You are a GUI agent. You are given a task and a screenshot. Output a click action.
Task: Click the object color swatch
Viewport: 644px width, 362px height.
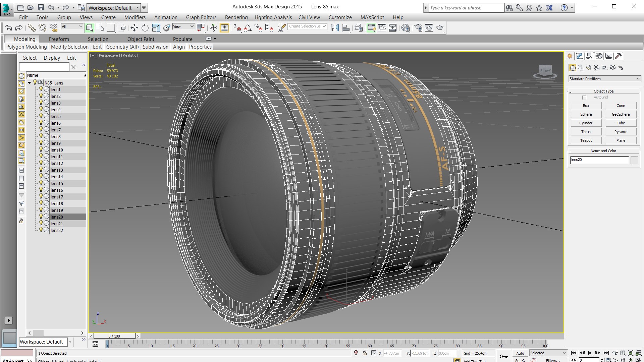click(634, 160)
